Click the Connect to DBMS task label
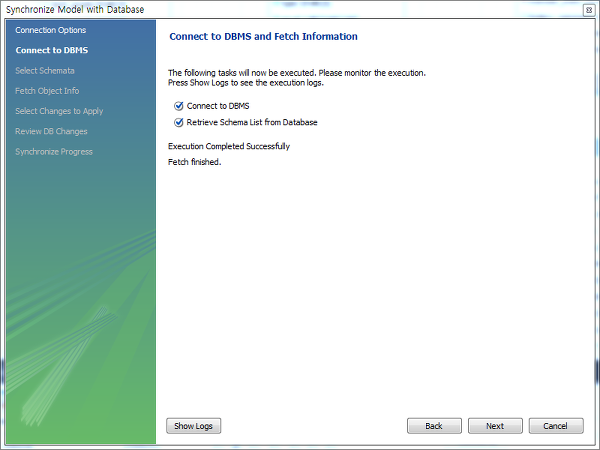This screenshot has width=600, height=450. click(x=218, y=106)
